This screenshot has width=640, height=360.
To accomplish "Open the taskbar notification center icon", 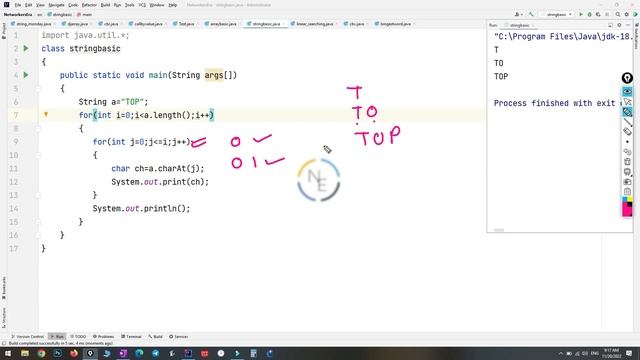I will [x=629, y=353].
